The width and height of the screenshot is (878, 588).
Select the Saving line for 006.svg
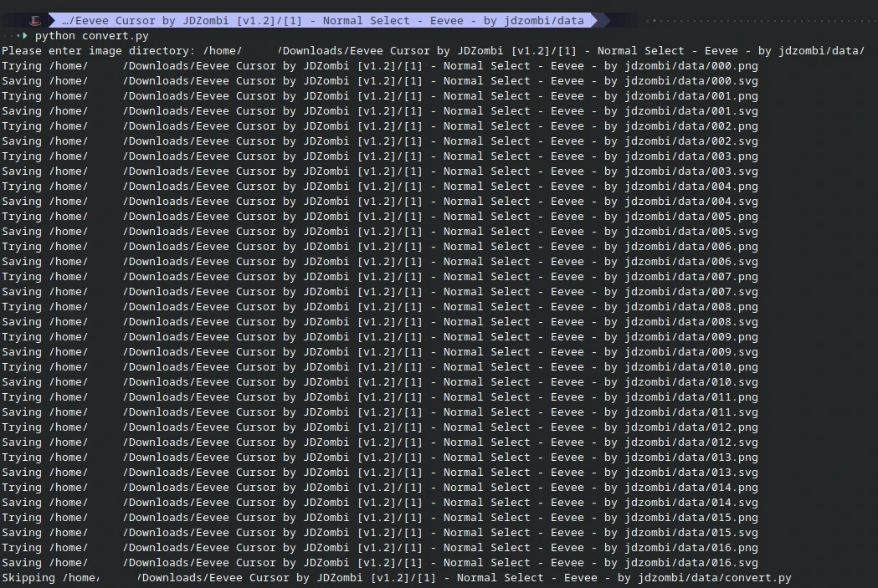(380, 262)
